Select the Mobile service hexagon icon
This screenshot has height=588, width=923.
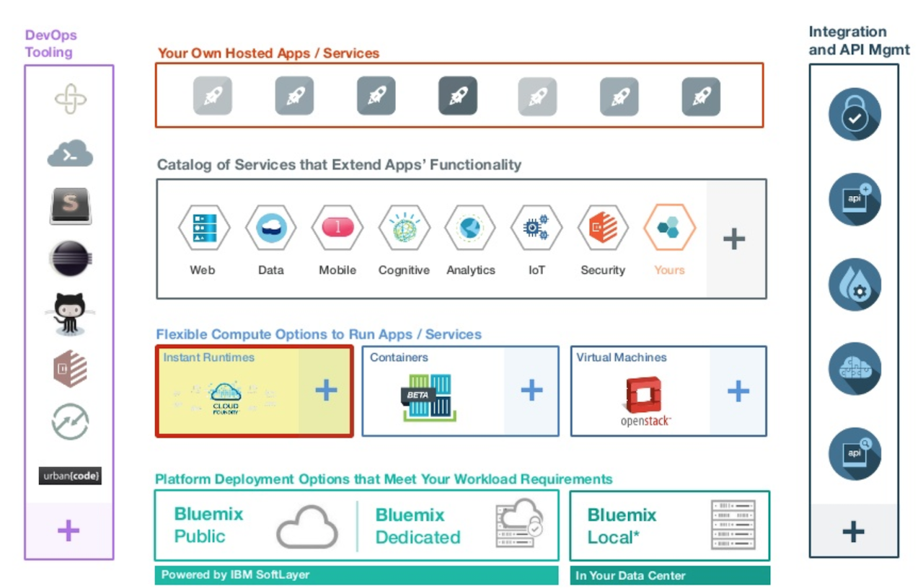[337, 228]
